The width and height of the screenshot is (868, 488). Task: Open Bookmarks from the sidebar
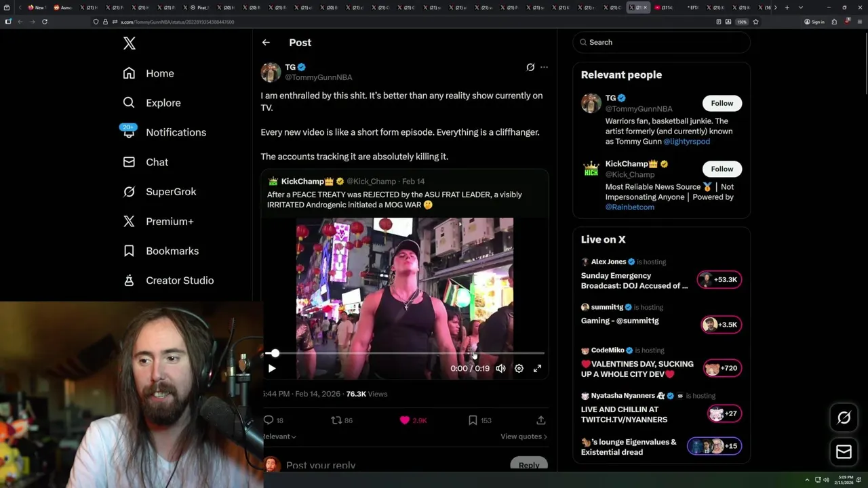pos(161,251)
